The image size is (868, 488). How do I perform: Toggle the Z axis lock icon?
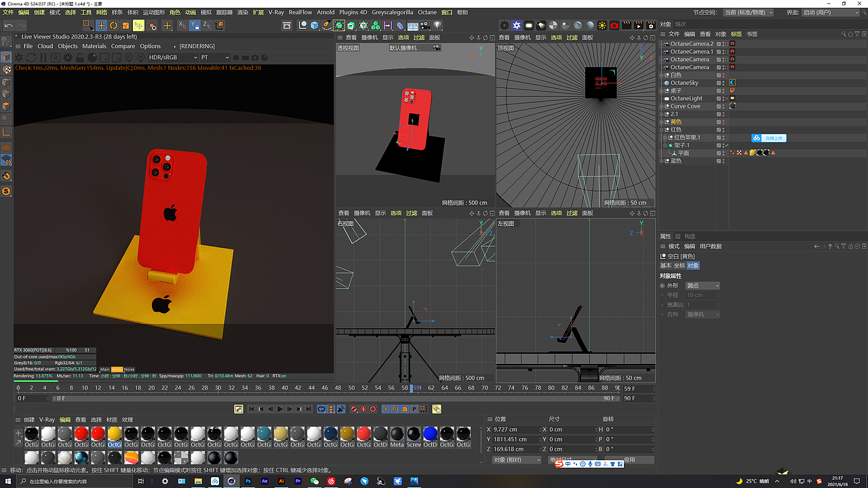(x=207, y=26)
